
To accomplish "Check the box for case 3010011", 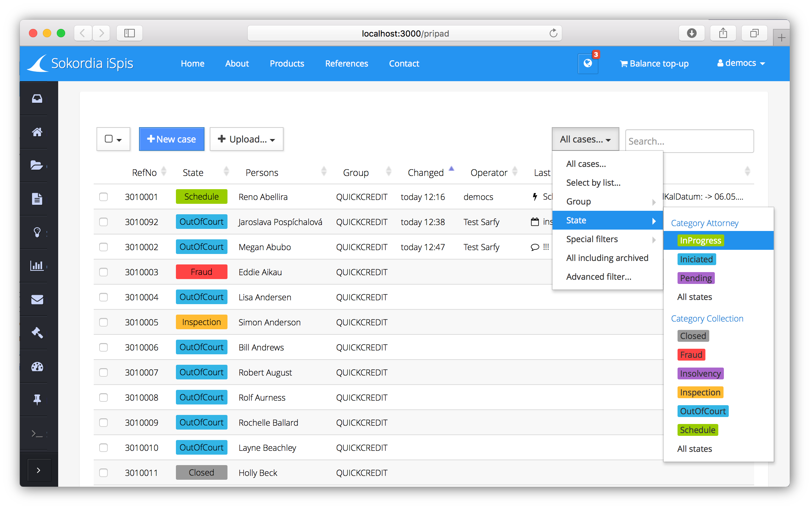I will 103,473.
